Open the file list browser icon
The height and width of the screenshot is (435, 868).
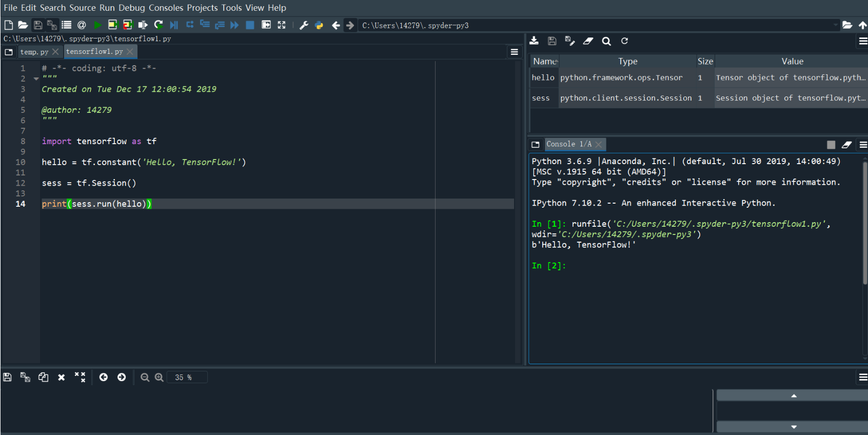pos(67,25)
